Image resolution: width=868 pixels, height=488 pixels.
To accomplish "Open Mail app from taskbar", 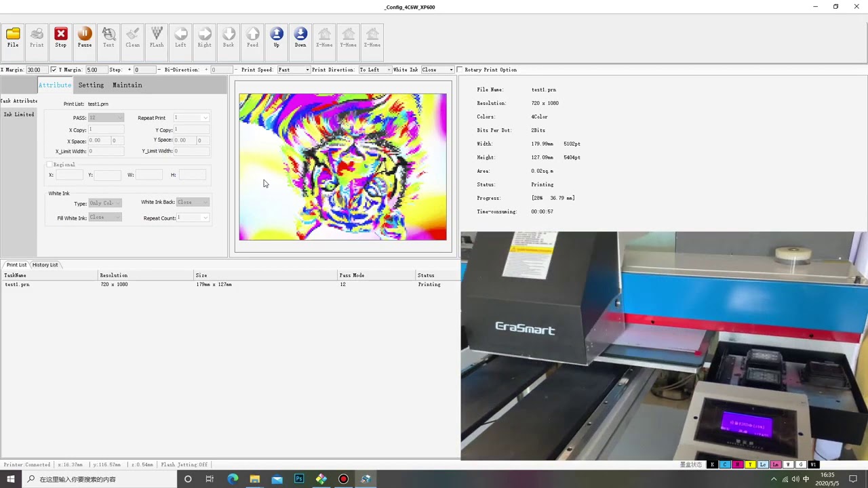I will (x=277, y=479).
